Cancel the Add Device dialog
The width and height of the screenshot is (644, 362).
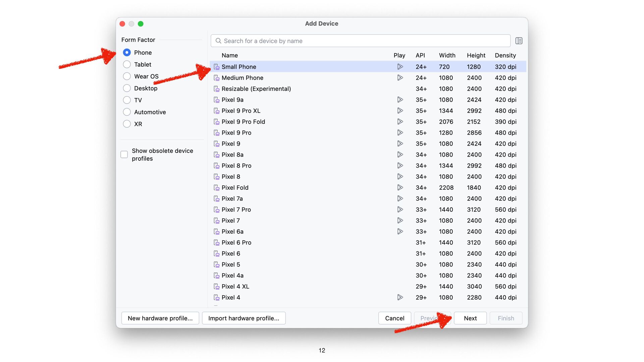[394, 318]
